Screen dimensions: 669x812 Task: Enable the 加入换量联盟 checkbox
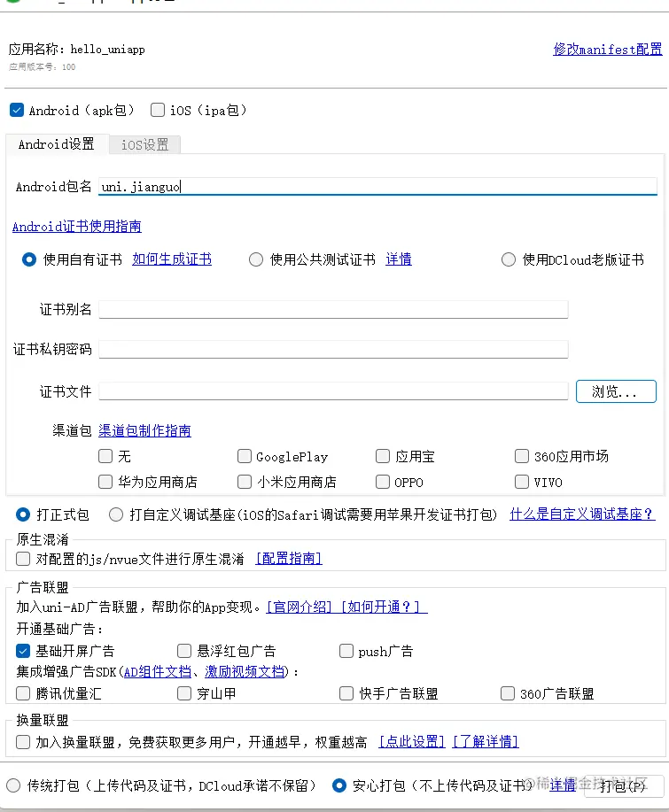23,742
